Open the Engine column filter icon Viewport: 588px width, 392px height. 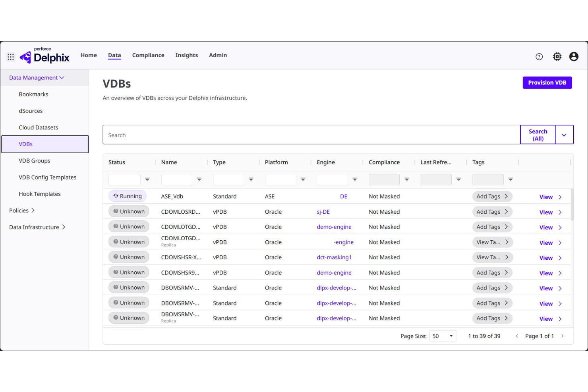[x=355, y=180]
